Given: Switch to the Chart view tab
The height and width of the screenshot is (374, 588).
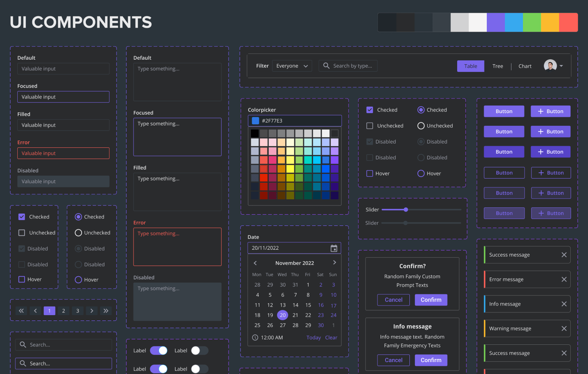Looking at the screenshot, I should tap(525, 66).
